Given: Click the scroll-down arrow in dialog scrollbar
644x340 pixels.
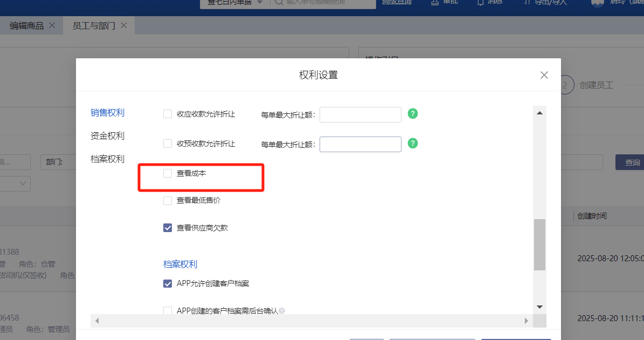Looking at the screenshot, I should [x=539, y=307].
